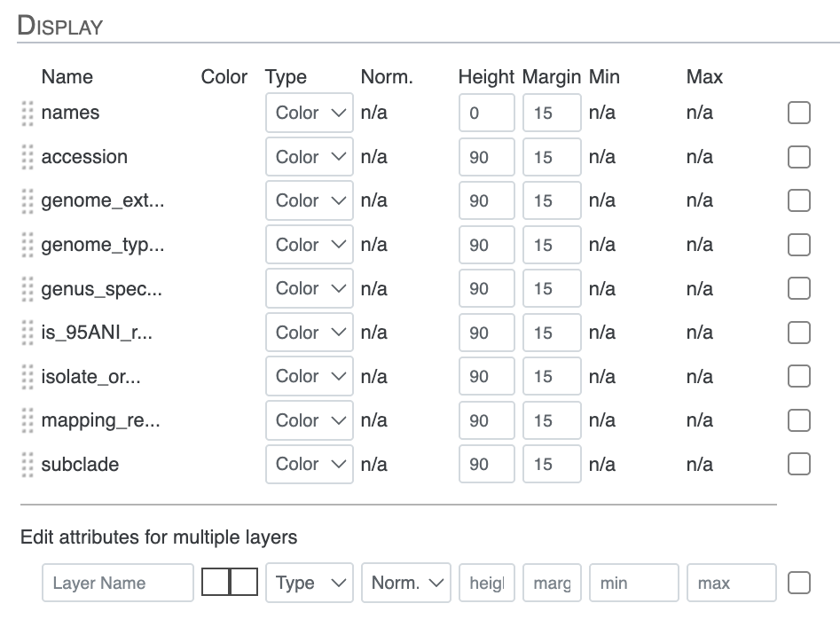This screenshot has height=627, width=840.
Task: Click the left color swatch in multi-layer editor
Action: (x=216, y=583)
